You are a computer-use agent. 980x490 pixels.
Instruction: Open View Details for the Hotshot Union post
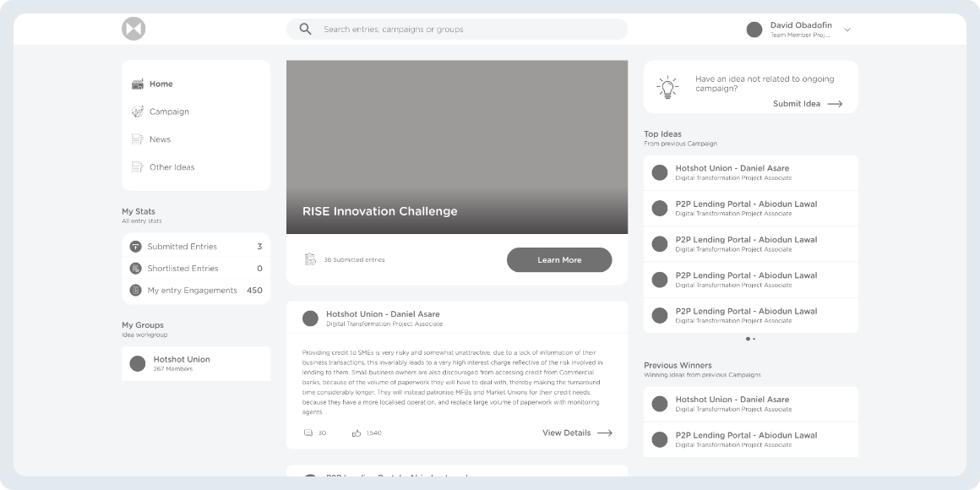pos(577,433)
